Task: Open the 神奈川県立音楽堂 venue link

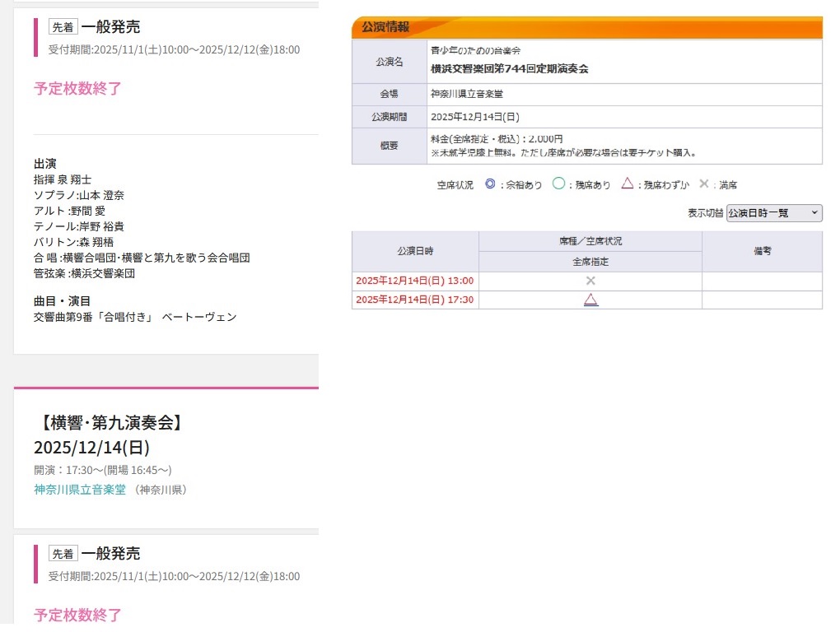Action: point(80,489)
